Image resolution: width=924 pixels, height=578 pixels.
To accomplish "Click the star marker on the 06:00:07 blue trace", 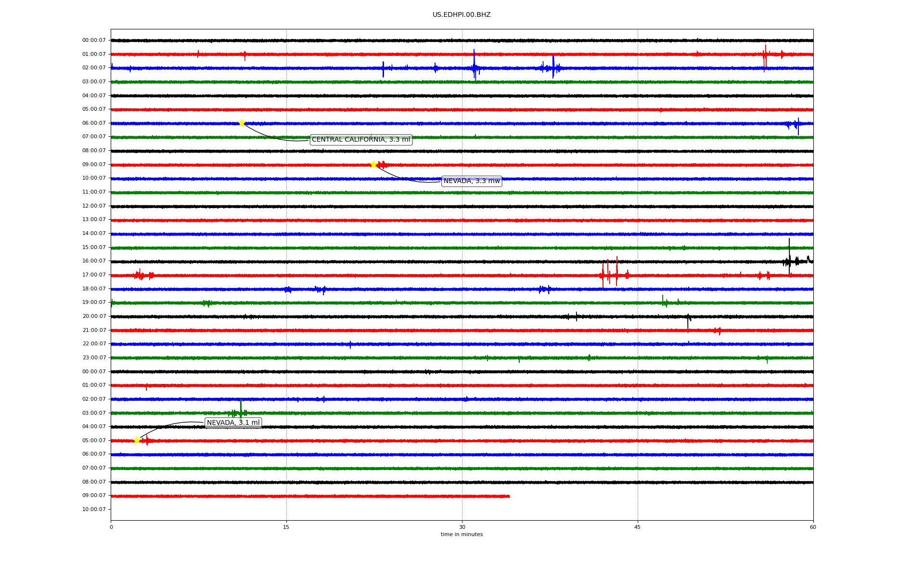I will [x=242, y=123].
